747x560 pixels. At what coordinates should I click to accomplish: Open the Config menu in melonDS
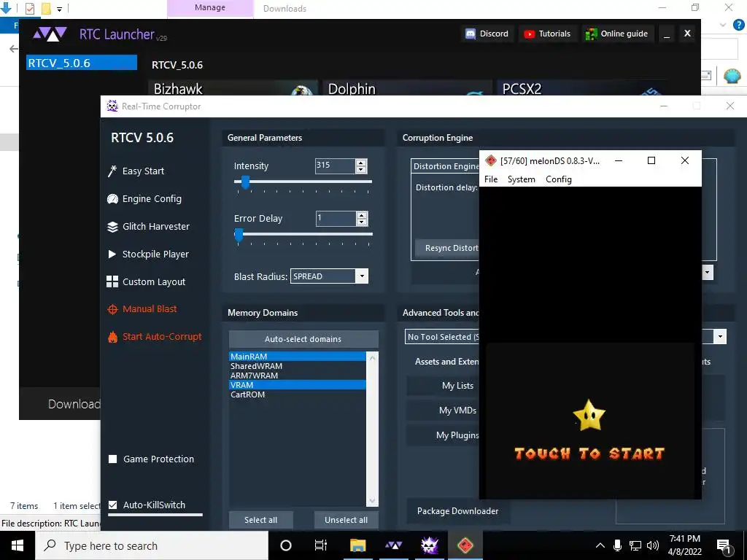point(558,179)
